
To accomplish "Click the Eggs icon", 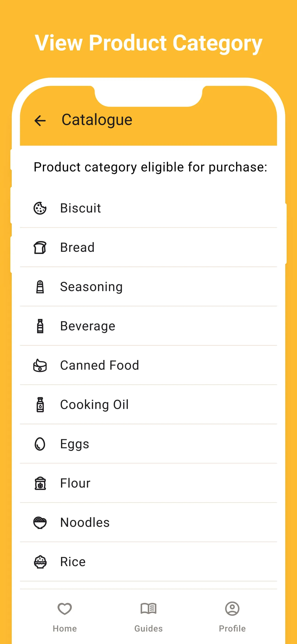I will point(40,444).
